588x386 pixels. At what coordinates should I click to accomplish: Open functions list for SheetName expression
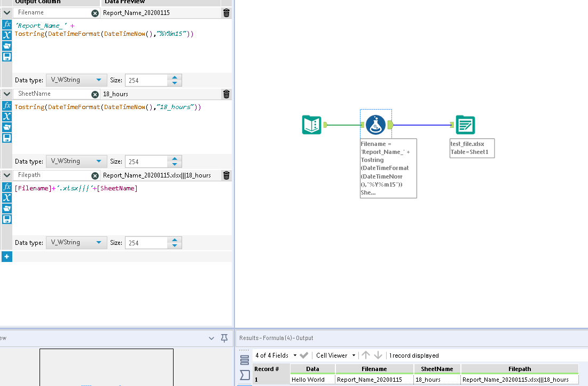point(7,106)
